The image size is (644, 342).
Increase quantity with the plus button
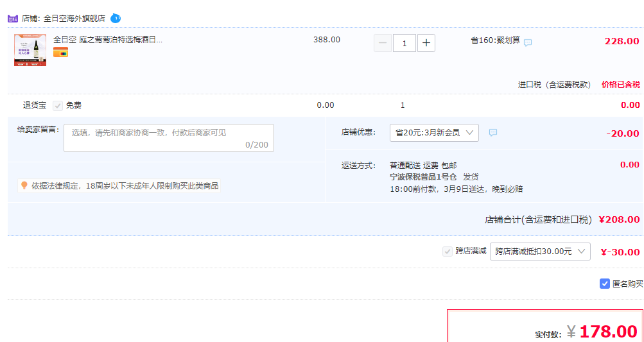point(426,43)
